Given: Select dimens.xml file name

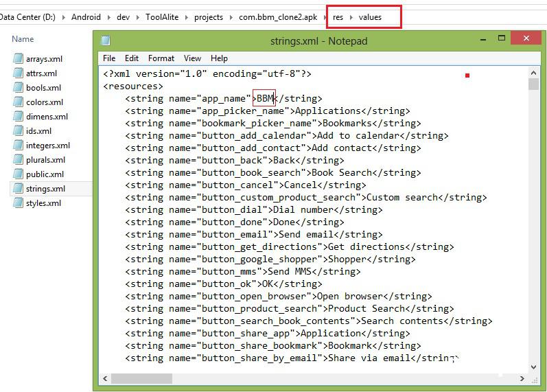Looking at the screenshot, I should click(x=47, y=117).
